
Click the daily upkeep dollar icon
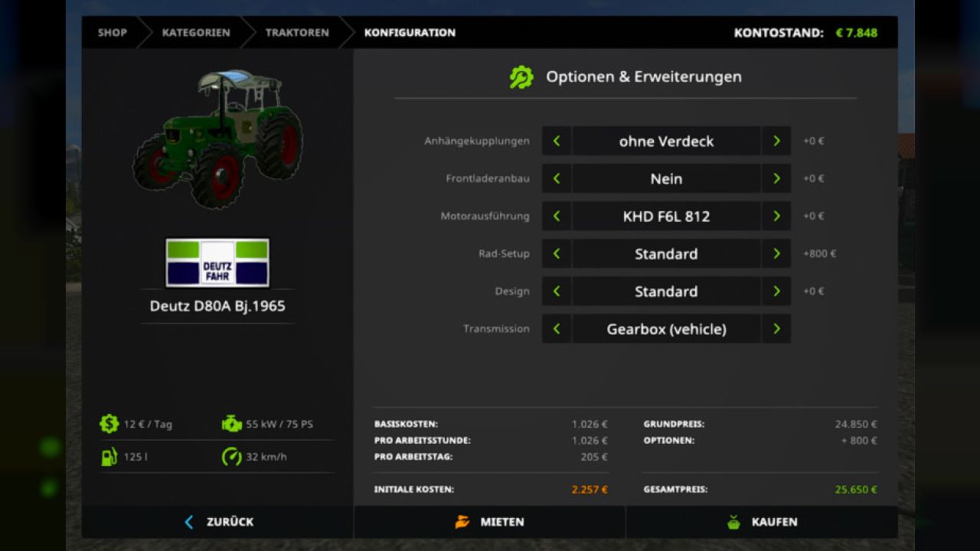click(109, 423)
